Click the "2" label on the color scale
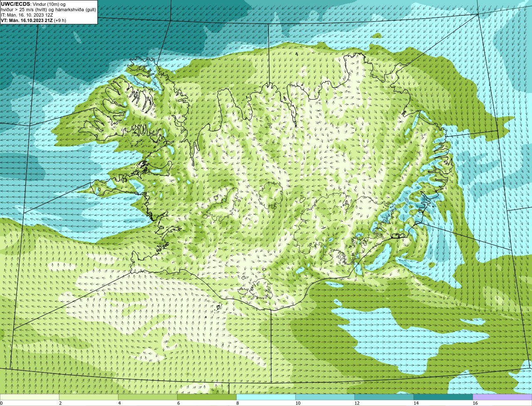 click(60, 403)
